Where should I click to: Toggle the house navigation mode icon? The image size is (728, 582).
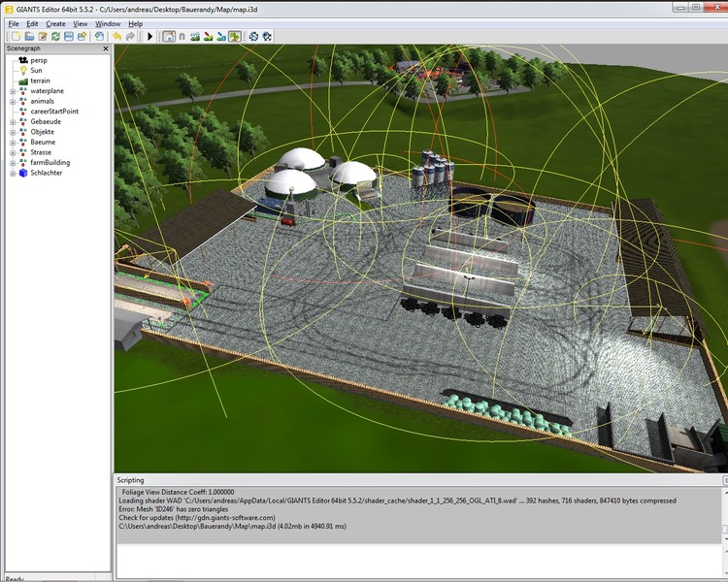pos(169,36)
